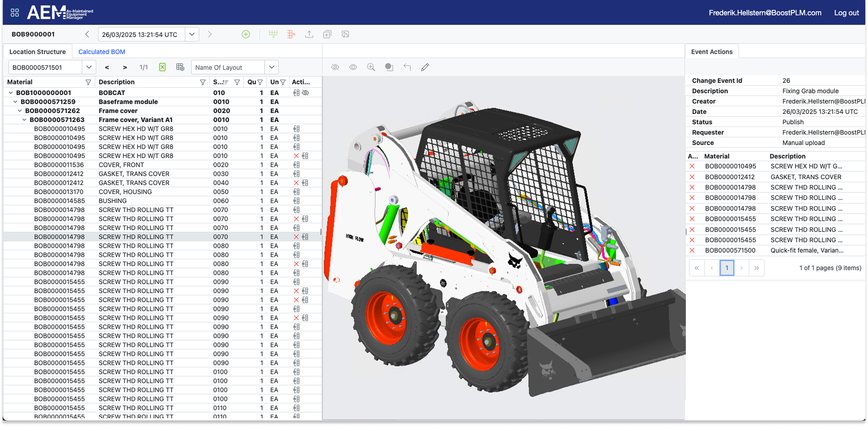This screenshot has height=426, width=868.
Task: Click the undo arrow in viewer toolbar
Action: (407, 67)
